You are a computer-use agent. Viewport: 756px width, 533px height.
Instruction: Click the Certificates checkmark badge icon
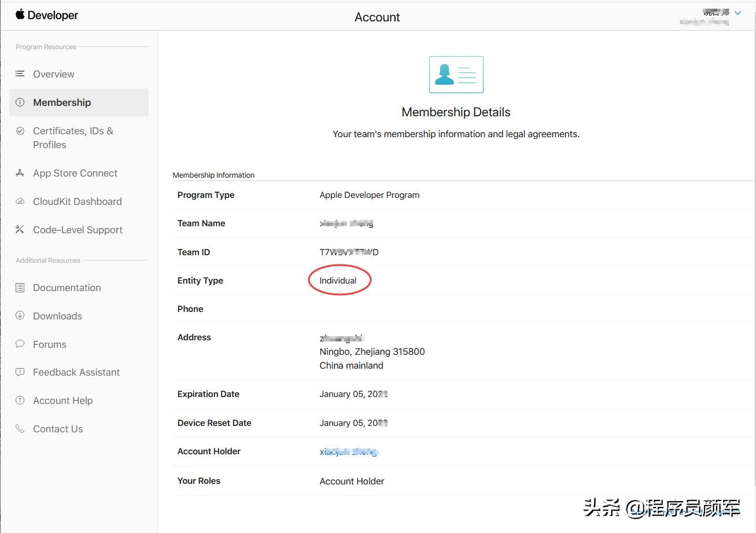coord(20,131)
